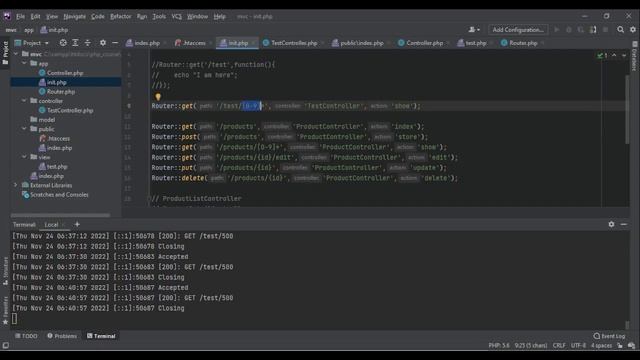Image resolution: width=640 pixels, height=360 pixels.
Task: Click the Project side tool tab
Action: [5, 53]
